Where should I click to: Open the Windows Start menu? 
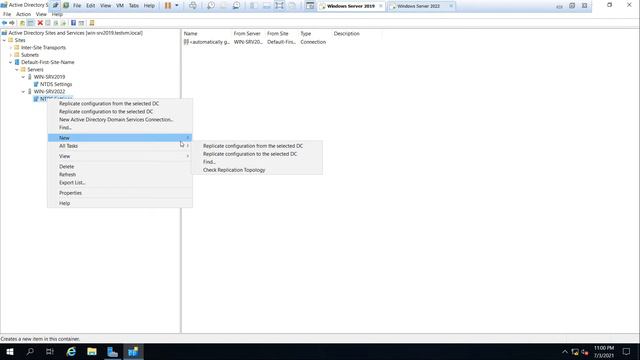tap(10, 351)
